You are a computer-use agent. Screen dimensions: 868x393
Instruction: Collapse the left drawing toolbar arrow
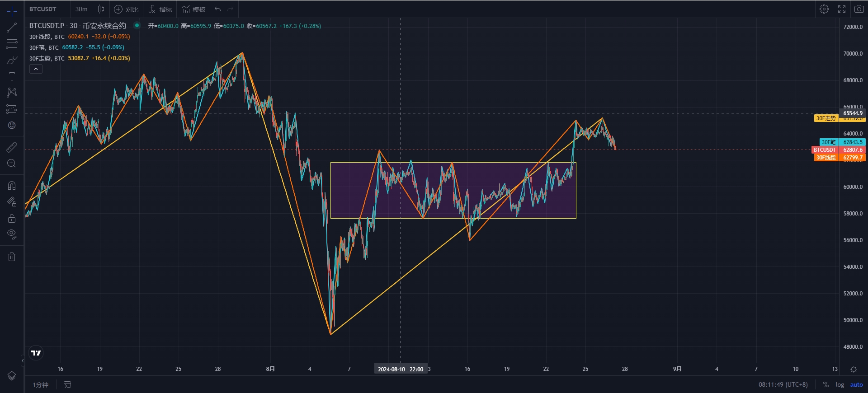click(x=23, y=360)
